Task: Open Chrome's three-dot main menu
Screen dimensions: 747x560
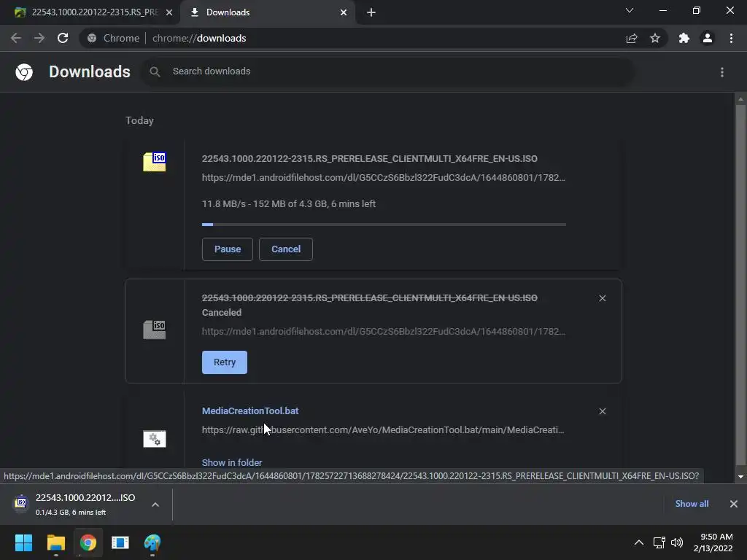Action: [731, 38]
